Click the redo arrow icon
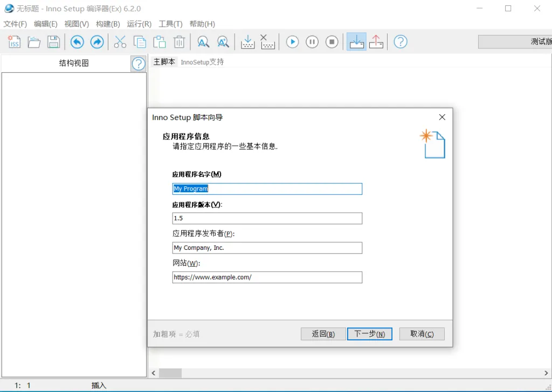 coord(97,42)
